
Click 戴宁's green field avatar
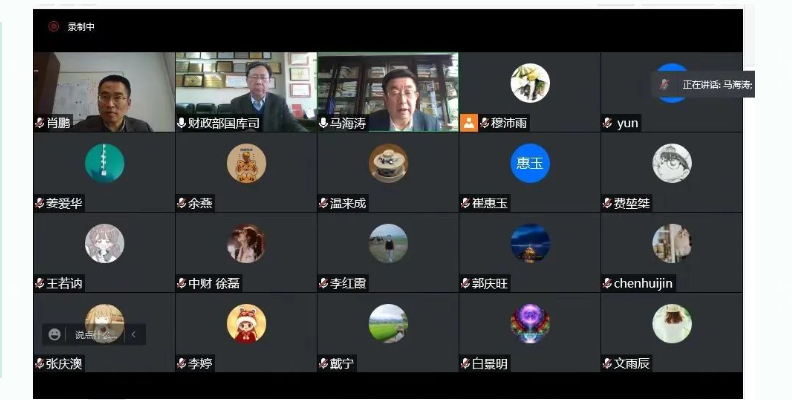388,323
